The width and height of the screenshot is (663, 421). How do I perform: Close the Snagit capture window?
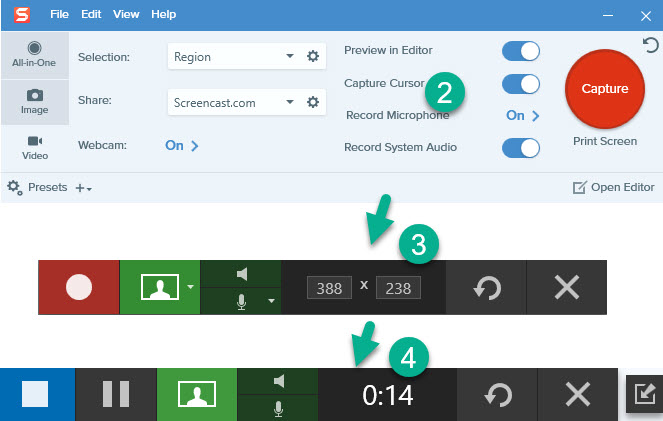pyautogui.click(x=646, y=16)
